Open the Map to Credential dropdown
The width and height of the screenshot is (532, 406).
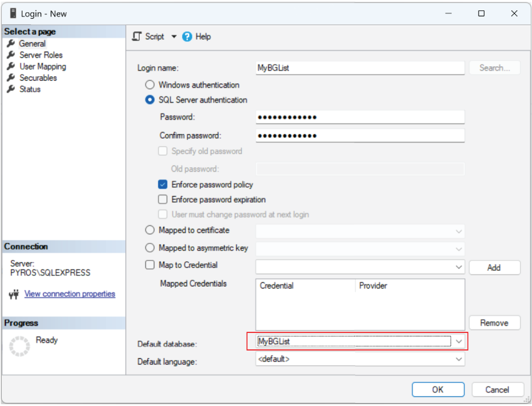pyautogui.click(x=458, y=267)
